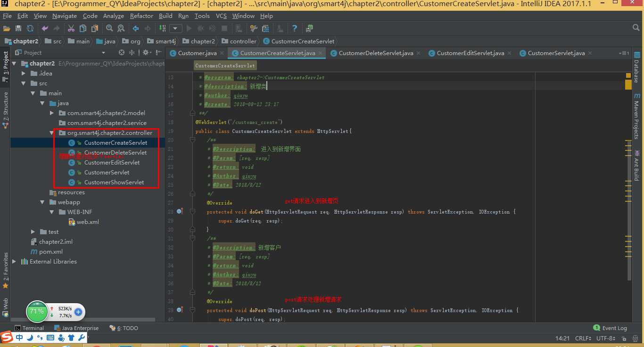Click controller breadcrumb in navigation bar
The image size is (644, 347).
click(x=239, y=41)
